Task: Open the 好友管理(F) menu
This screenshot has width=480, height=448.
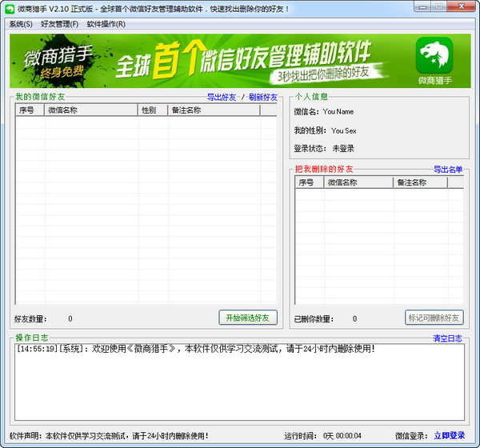Action: 59,24
